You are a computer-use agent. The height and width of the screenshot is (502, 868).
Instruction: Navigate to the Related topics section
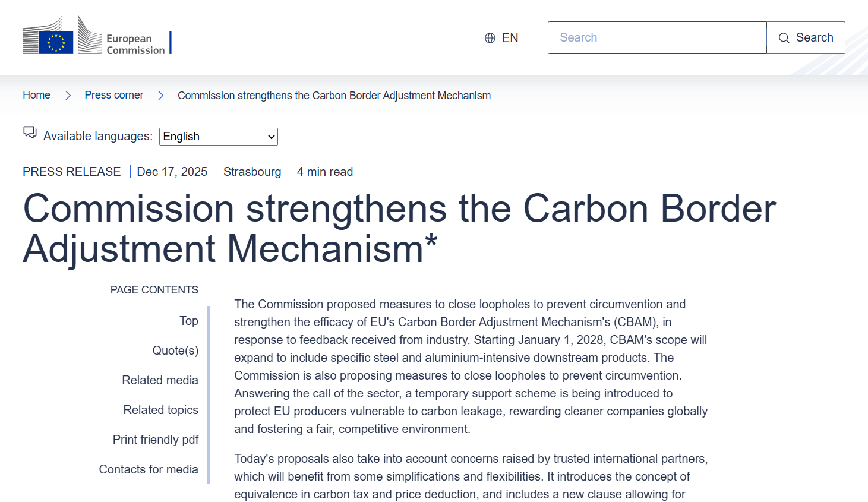(x=160, y=410)
